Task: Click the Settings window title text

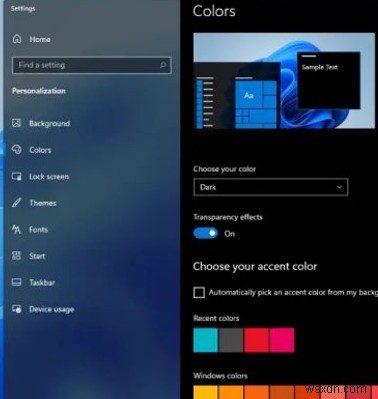Action: pyautogui.click(x=23, y=9)
